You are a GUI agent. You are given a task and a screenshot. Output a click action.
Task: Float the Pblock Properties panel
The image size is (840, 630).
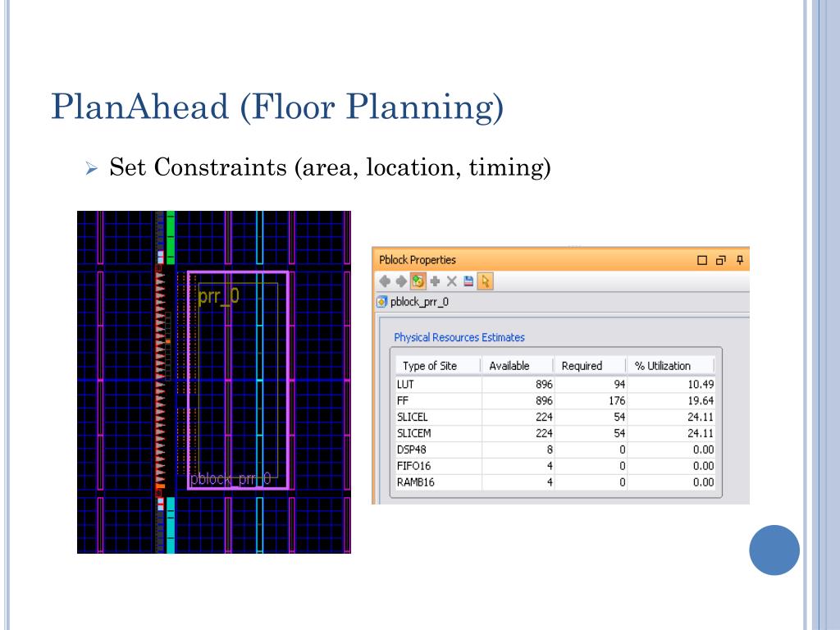(x=720, y=260)
